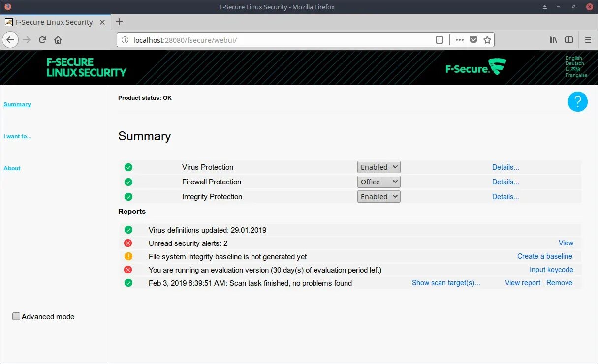598x364 pixels.
Task: Show the sidebars icon
Action: pyautogui.click(x=569, y=40)
